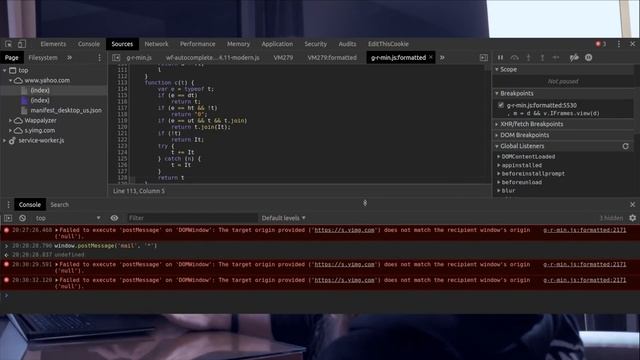640x360 pixels.
Task: Click the Step debugger icon
Action: pyautogui.click(x=556, y=58)
